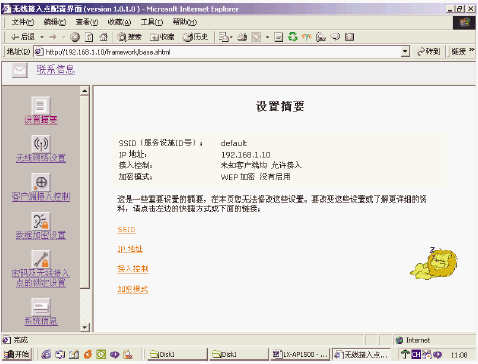Follow the 接入控制 link
478x364 pixels.
pos(133,269)
